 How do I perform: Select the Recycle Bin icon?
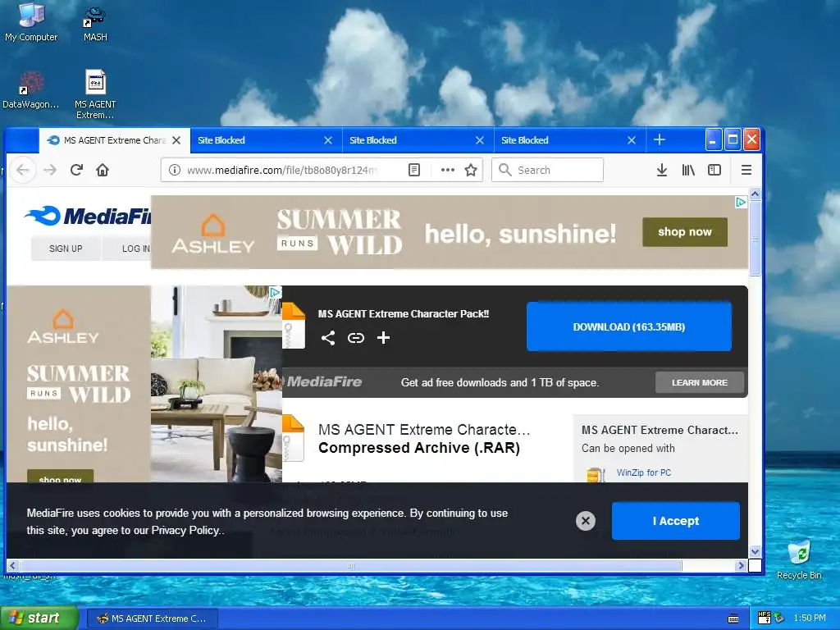coord(799,559)
